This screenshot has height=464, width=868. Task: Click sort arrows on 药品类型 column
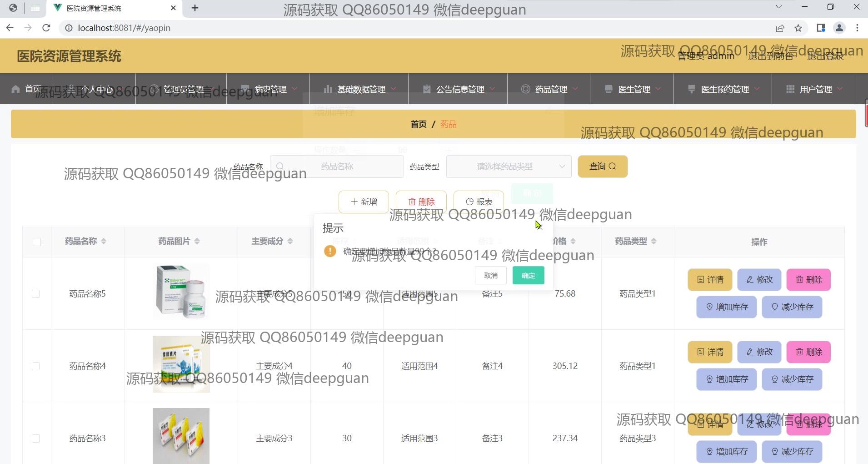653,241
